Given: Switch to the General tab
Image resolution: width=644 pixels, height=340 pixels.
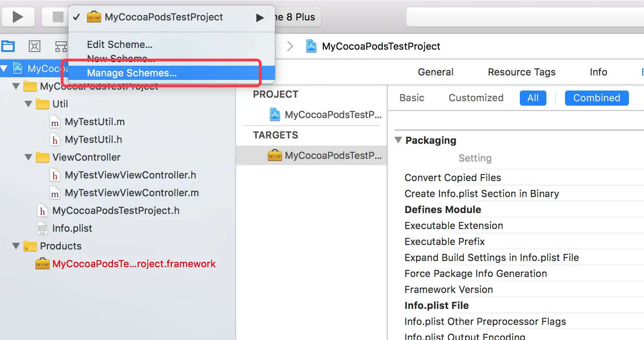Looking at the screenshot, I should pos(436,72).
